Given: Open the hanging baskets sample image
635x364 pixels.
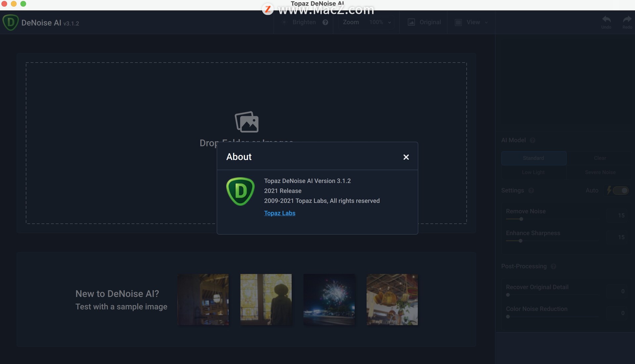Looking at the screenshot, I should (x=392, y=299).
